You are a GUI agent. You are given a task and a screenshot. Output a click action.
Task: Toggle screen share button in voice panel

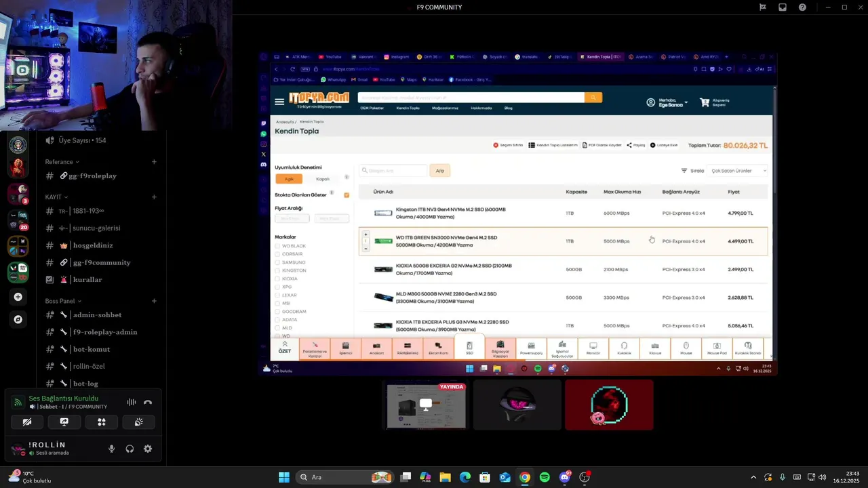coord(64,422)
